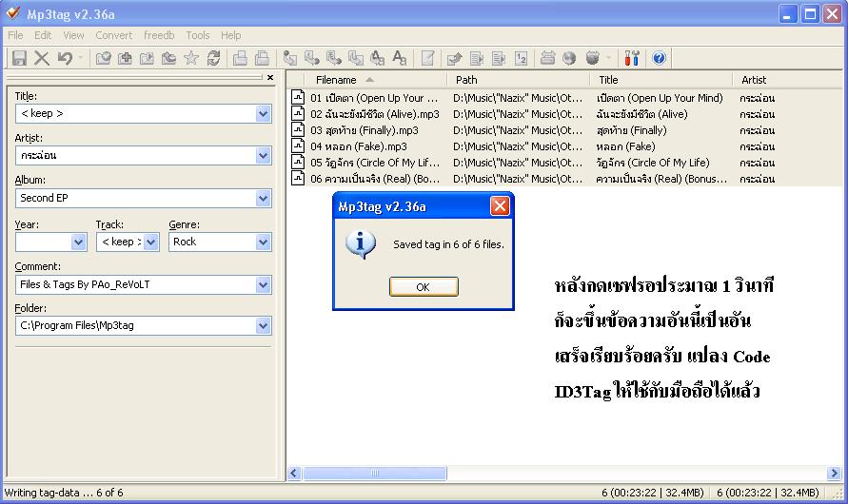Click the Undo arrow icon

(65, 58)
